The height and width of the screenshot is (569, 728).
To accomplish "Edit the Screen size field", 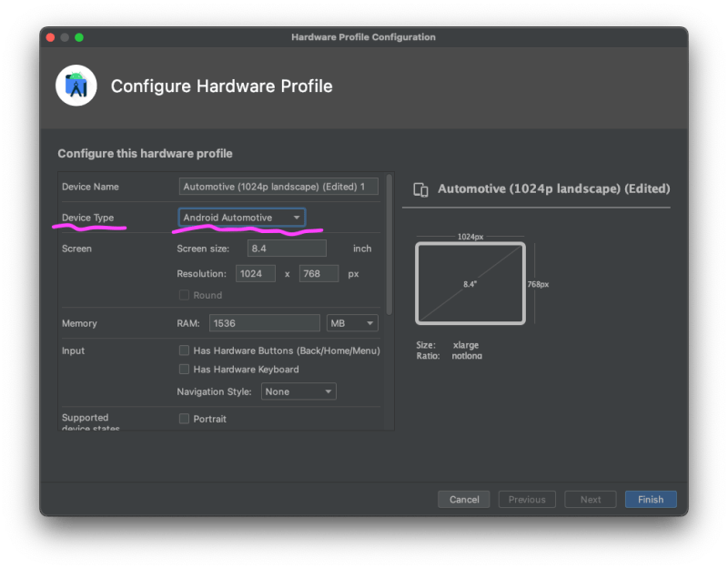I will tap(287, 249).
